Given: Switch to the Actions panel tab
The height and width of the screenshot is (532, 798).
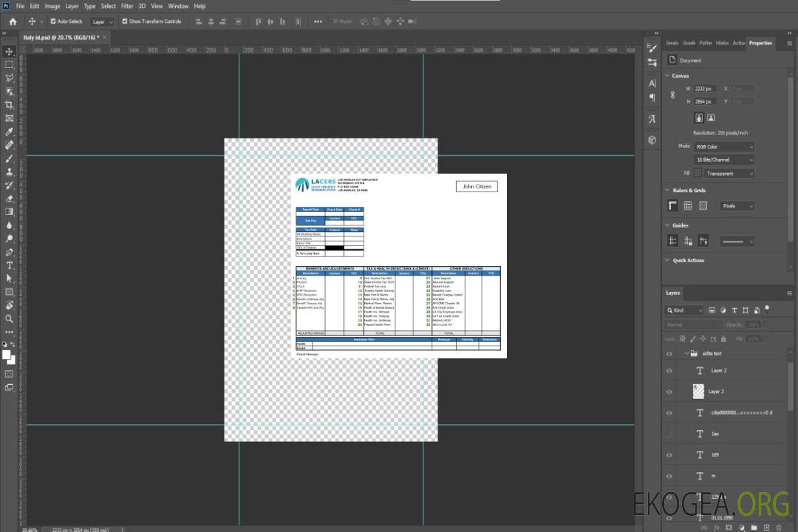Looking at the screenshot, I should (x=738, y=43).
